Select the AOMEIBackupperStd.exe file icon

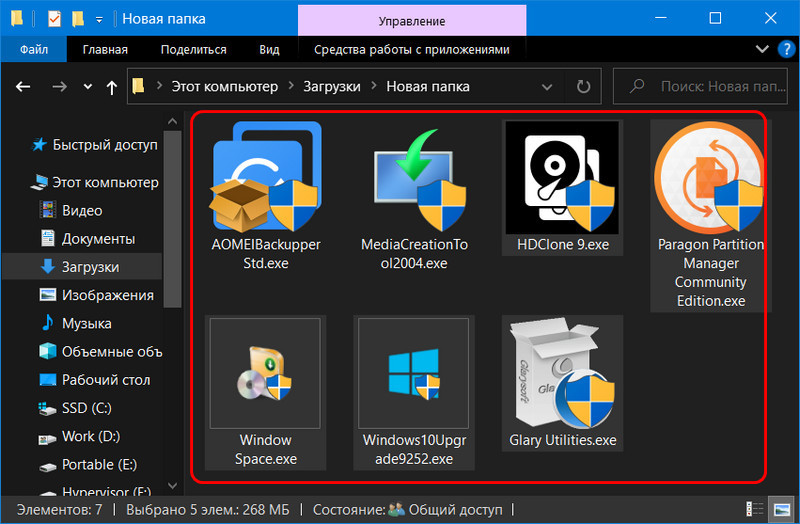tap(266, 177)
